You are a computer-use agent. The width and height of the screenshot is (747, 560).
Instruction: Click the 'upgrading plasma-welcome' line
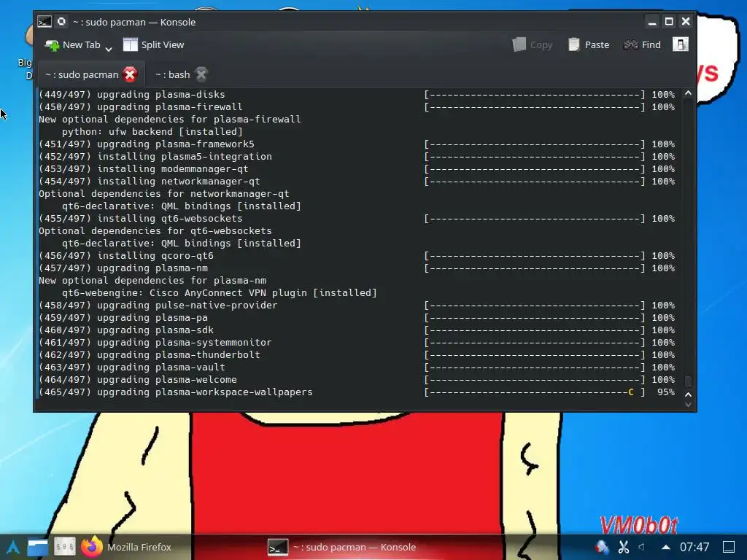[x=138, y=379]
